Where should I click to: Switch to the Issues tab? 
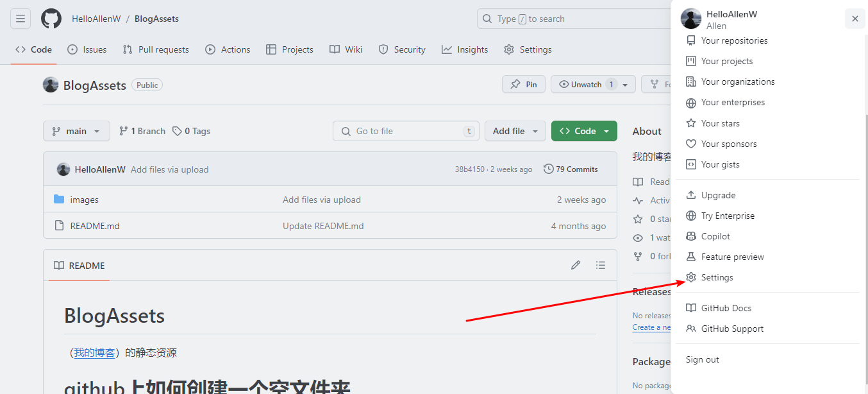pos(87,49)
